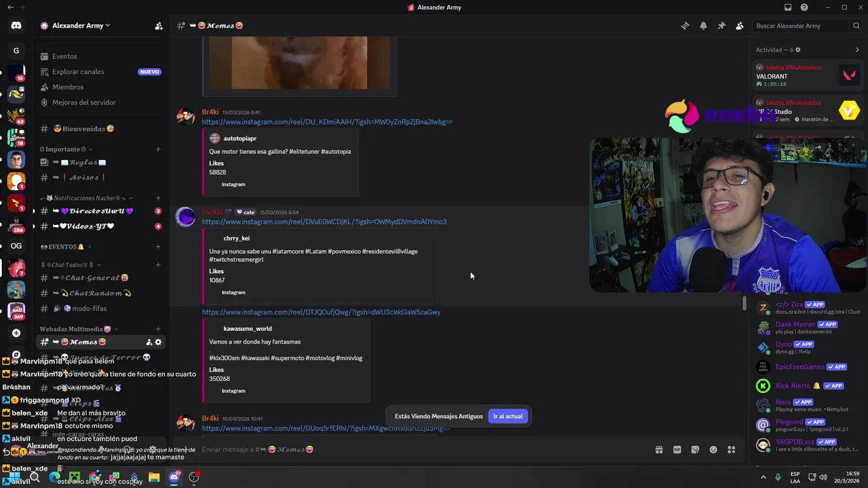
Task: Open Discord direct messages home icon
Action: pyautogui.click(x=16, y=26)
